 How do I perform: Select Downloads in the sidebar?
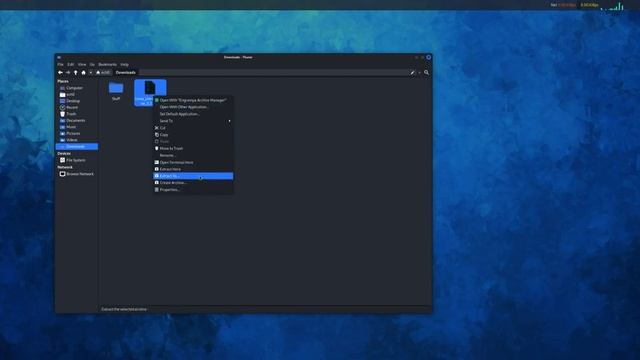click(x=77, y=147)
